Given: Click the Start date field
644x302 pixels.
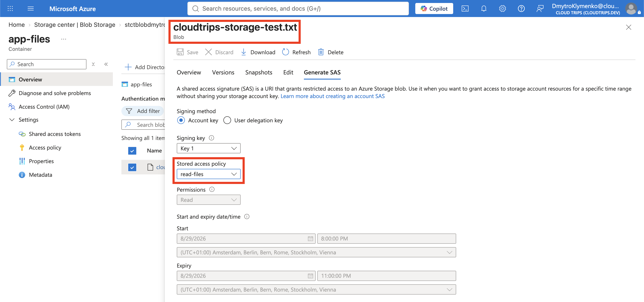Looking at the screenshot, I should 246,238.
